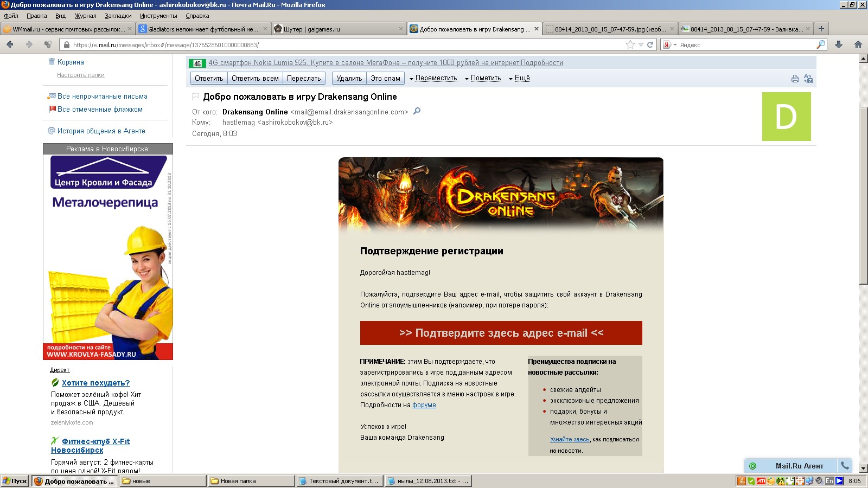This screenshot has height=488, width=868.
Task: Click the Узнайте здесь link
Action: (x=570, y=440)
